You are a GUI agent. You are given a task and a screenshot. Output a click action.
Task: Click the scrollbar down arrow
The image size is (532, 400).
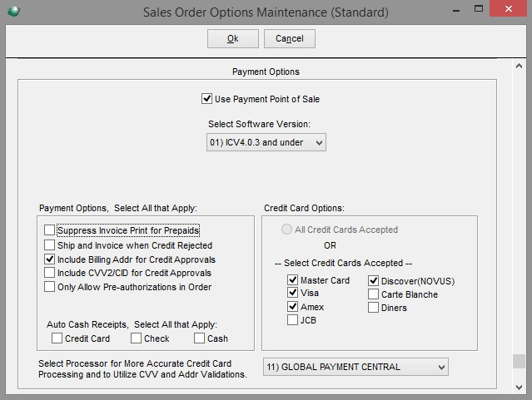[519, 388]
